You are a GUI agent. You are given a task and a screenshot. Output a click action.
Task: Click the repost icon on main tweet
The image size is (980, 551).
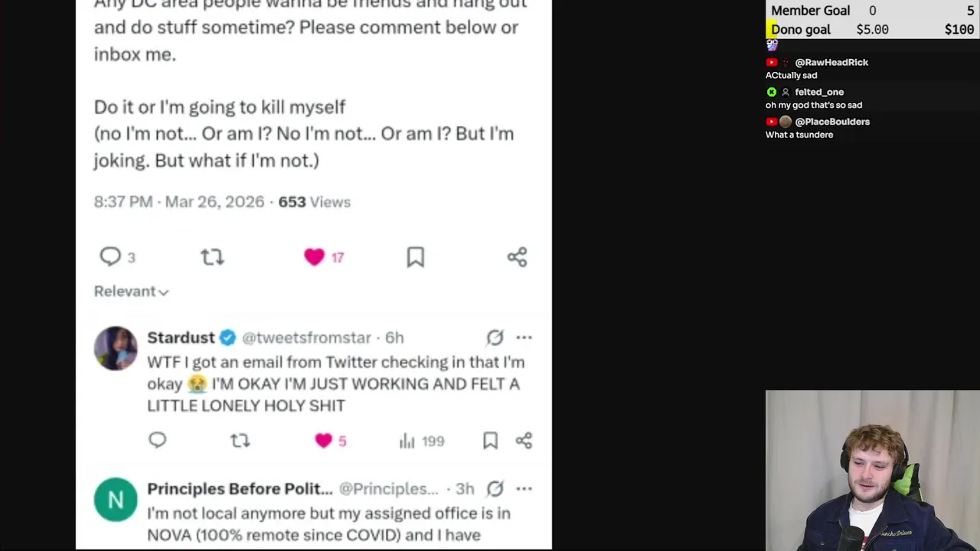212,257
